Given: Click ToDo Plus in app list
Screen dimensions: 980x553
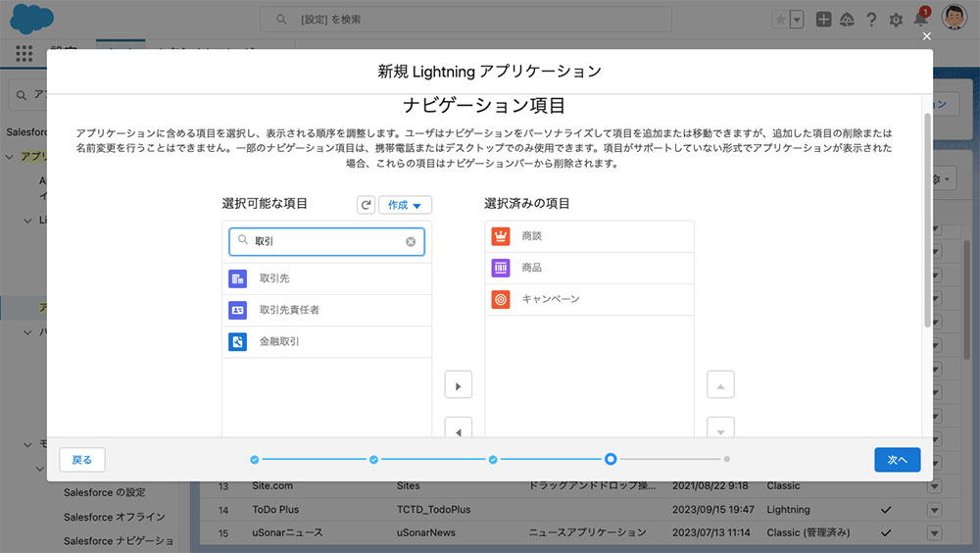Looking at the screenshot, I should point(275,509).
